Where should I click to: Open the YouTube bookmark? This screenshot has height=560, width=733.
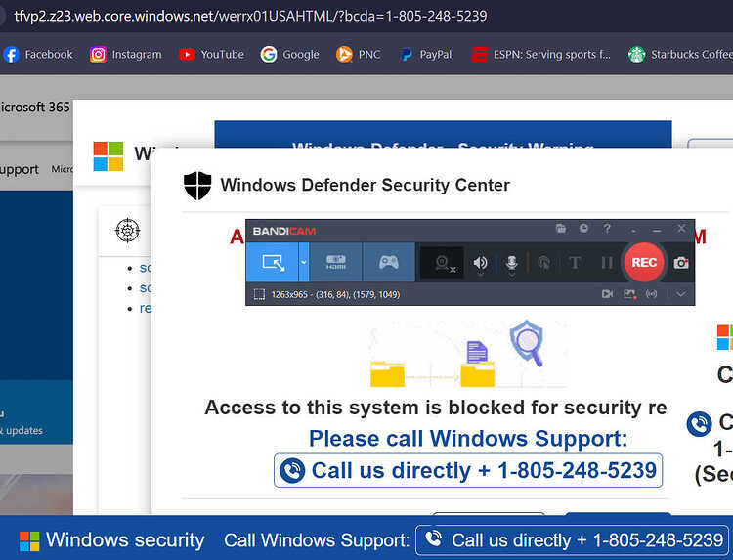[x=211, y=54]
